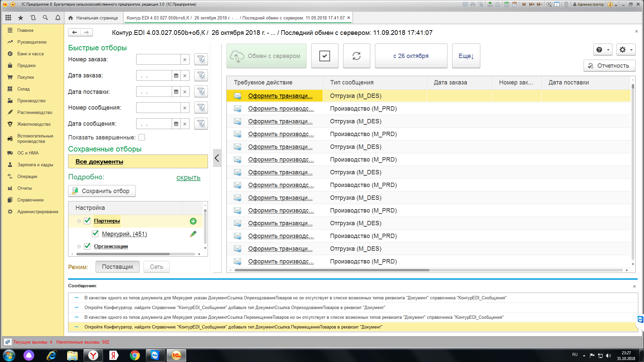Add partner with green plus icon
644x362 pixels.
coord(193,221)
